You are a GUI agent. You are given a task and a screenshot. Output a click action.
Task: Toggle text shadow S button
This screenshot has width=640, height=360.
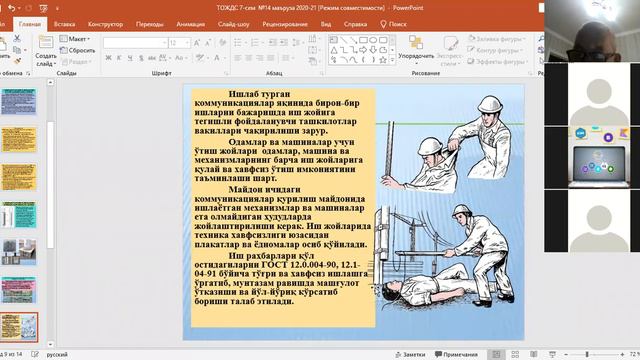click(141, 58)
